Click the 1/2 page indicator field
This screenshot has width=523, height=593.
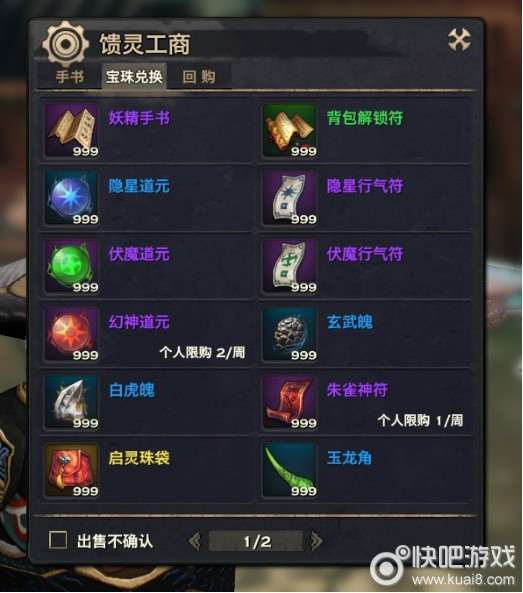click(256, 541)
